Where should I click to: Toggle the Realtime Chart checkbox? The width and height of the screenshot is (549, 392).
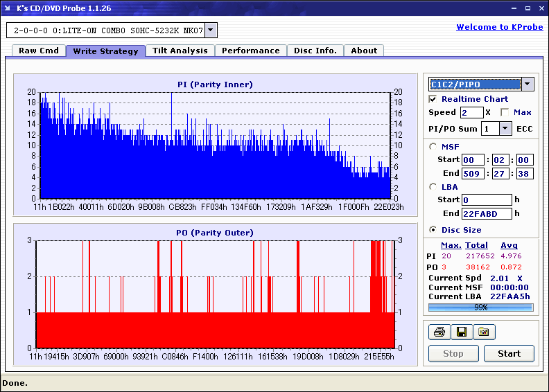point(433,100)
